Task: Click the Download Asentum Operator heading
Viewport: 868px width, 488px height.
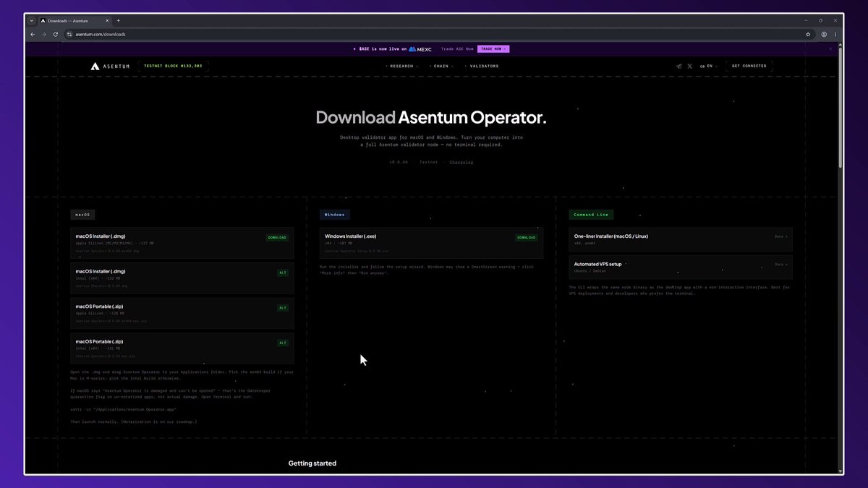Action: pos(431,117)
